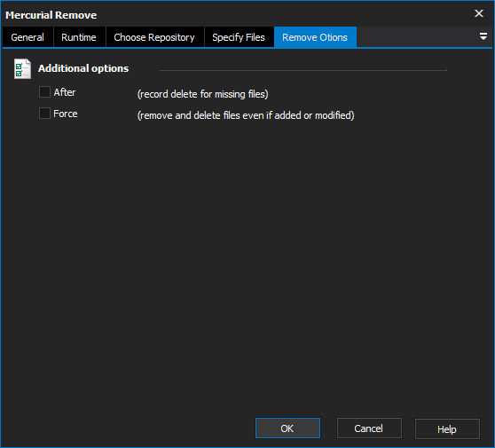
Task: Click the 'Mercurial Remove' window title
Action: [51, 15]
